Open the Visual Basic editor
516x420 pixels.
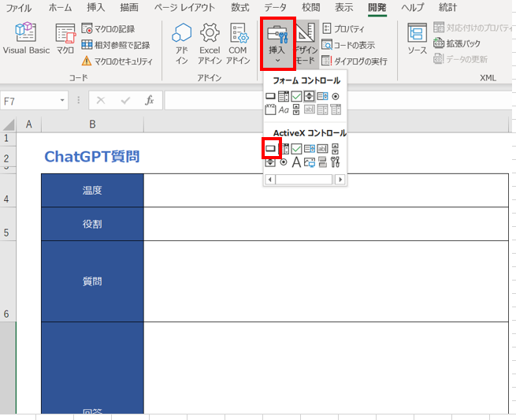pyautogui.click(x=26, y=38)
